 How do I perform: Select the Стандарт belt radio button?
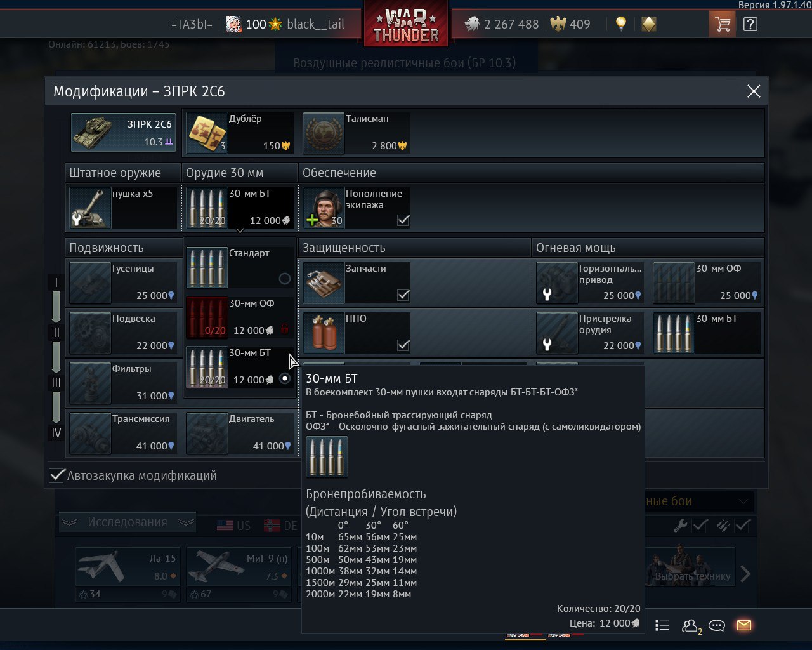285,279
